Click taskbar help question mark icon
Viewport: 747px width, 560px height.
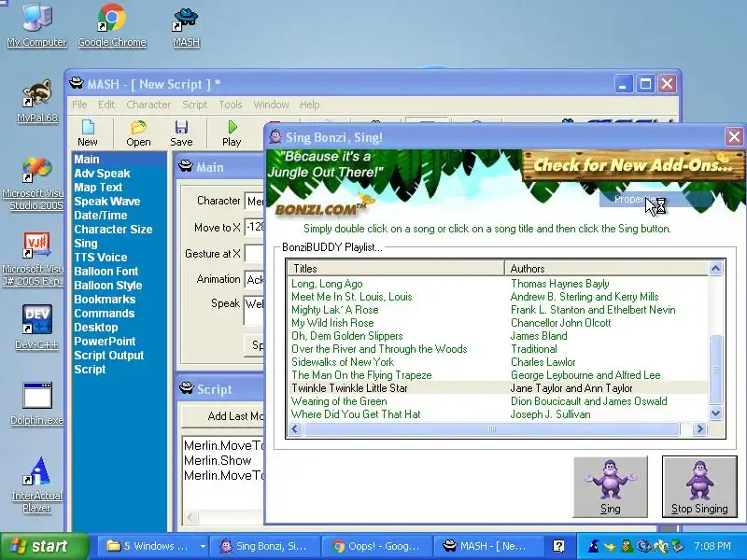click(x=558, y=546)
